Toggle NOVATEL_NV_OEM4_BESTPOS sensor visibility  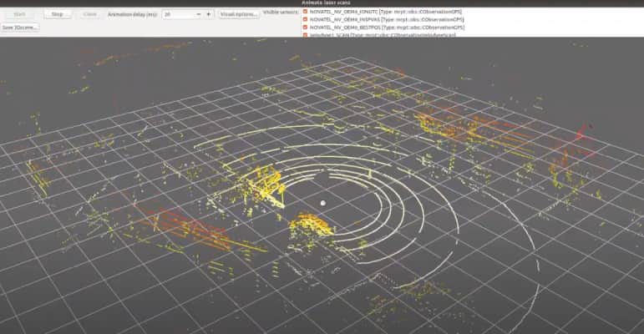306,28
